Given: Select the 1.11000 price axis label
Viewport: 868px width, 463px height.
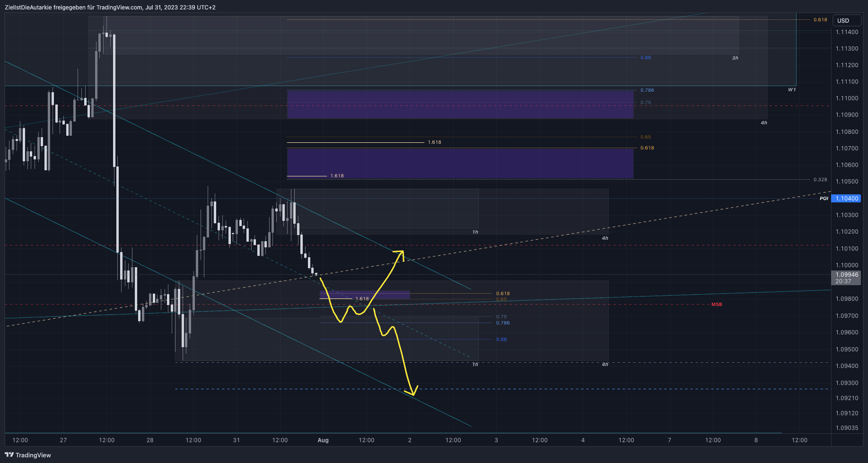Looking at the screenshot, I should point(847,98).
